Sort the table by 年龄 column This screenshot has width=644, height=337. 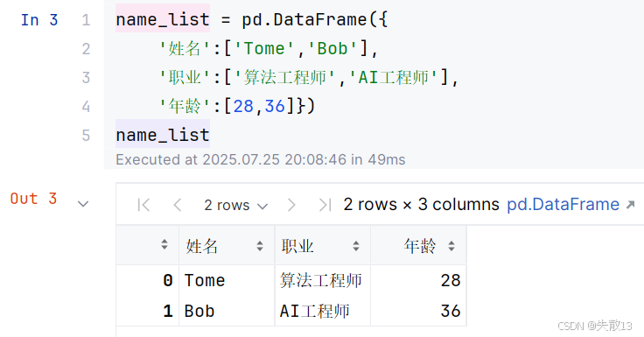[x=451, y=246]
